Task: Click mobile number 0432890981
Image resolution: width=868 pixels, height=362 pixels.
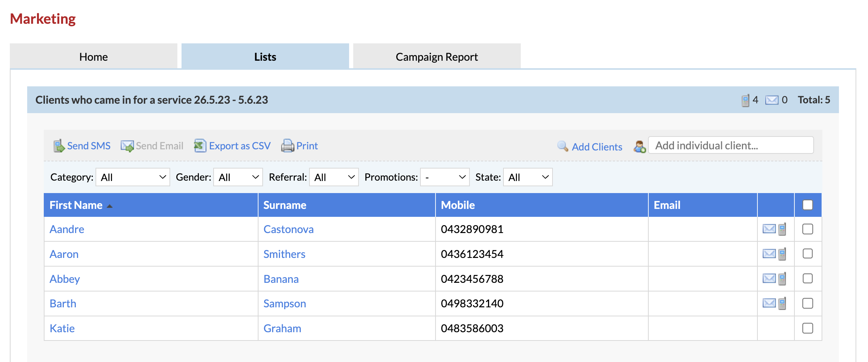Action: pyautogui.click(x=472, y=229)
